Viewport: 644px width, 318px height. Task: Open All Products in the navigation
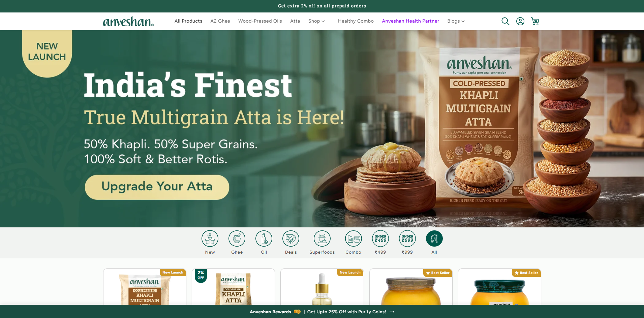188,21
